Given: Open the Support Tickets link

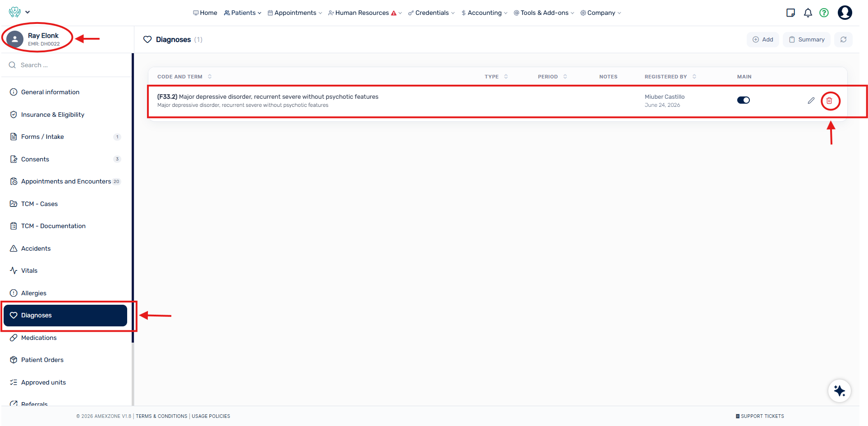Looking at the screenshot, I should (760, 416).
